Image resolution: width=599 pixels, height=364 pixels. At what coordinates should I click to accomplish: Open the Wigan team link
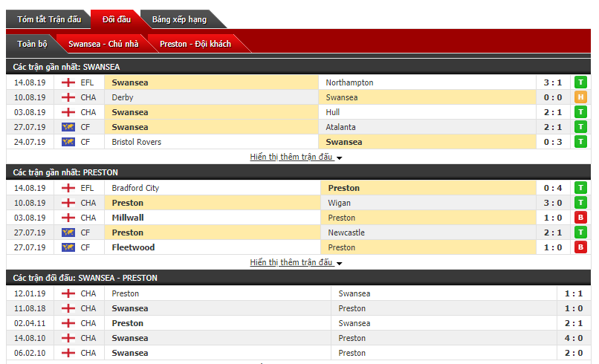coord(339,203)
